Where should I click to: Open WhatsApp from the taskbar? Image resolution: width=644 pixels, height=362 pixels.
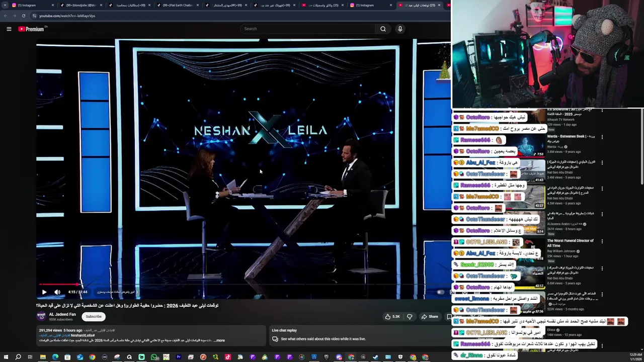click(154, 357)
